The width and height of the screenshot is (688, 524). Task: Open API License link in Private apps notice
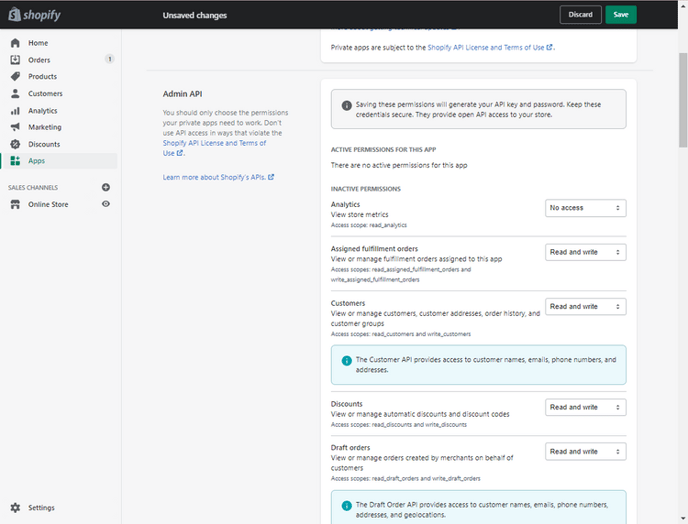(x=490, y=47)
